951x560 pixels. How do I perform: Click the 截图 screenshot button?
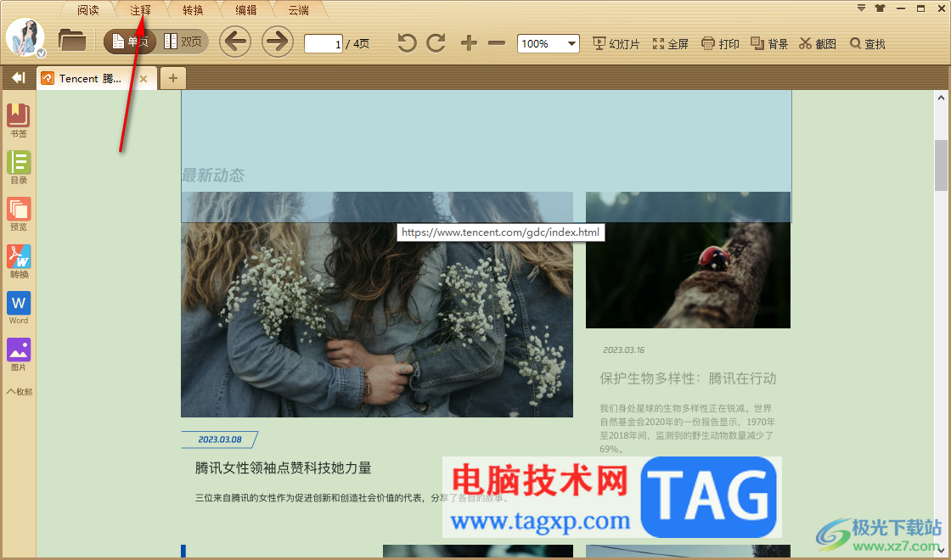818,43
